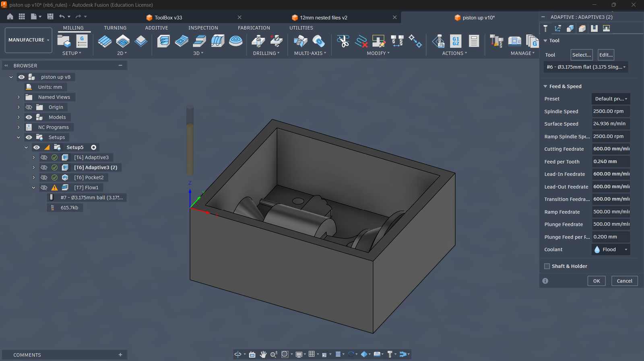Show the [T6] Pocket2 toolpath
The width and height of the screenshot is (644, 361).
(x=44, y=177)
